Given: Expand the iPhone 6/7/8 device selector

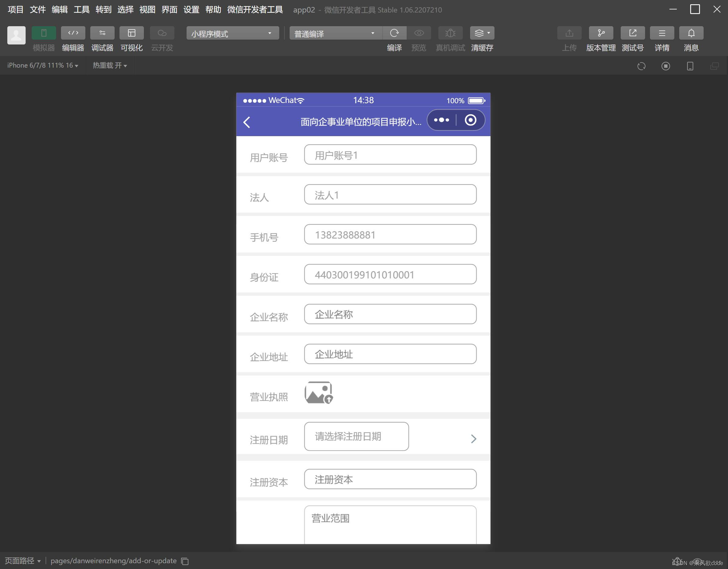Looking at the screenshot, I should click(43, 65).
